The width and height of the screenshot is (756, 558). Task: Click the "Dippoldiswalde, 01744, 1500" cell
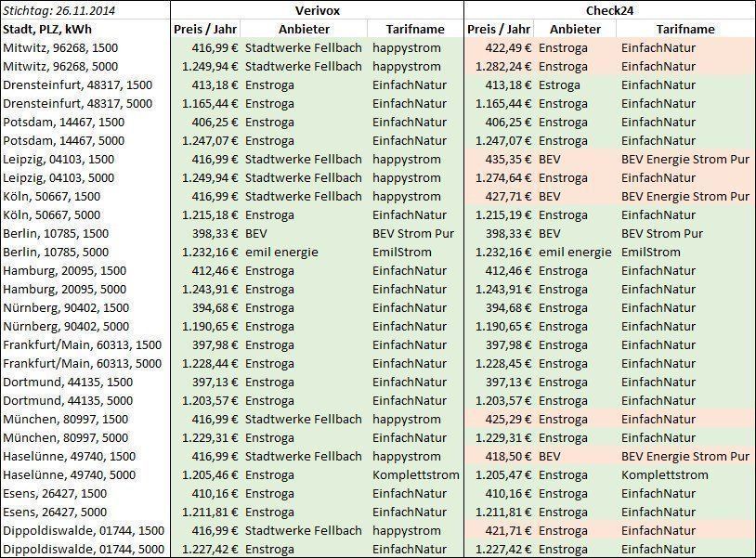click(84, 530)
